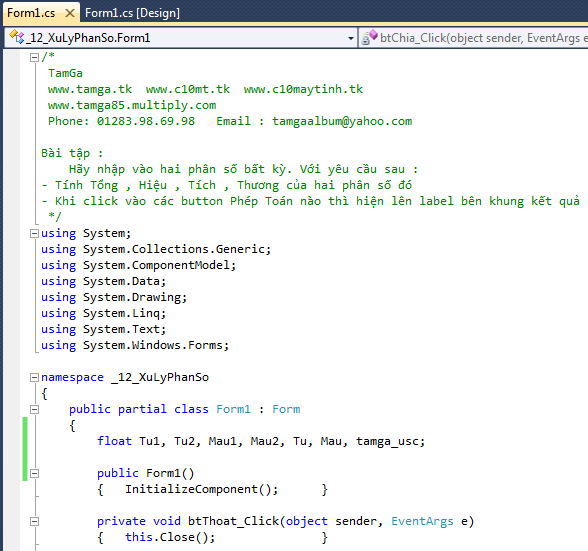Click the tamga_usc variable name
The width and height of the screenshot is (588, 551).
[x=387, y=441]
